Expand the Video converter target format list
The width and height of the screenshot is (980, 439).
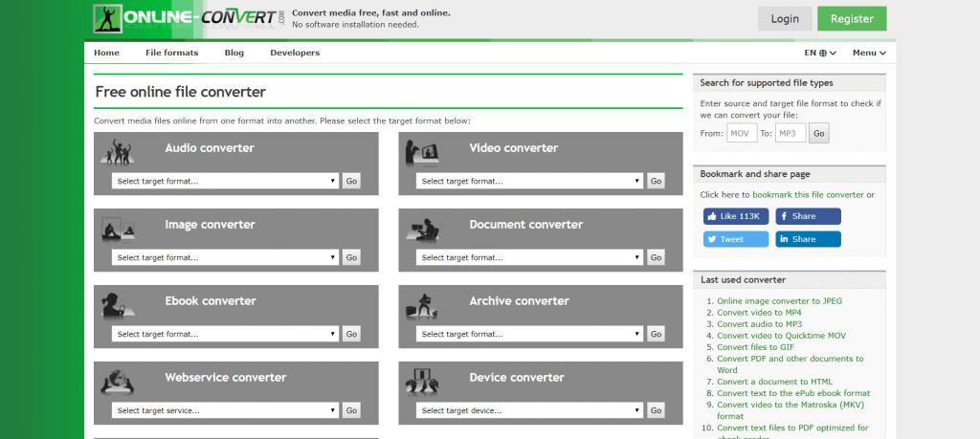(x=529, y=181)
